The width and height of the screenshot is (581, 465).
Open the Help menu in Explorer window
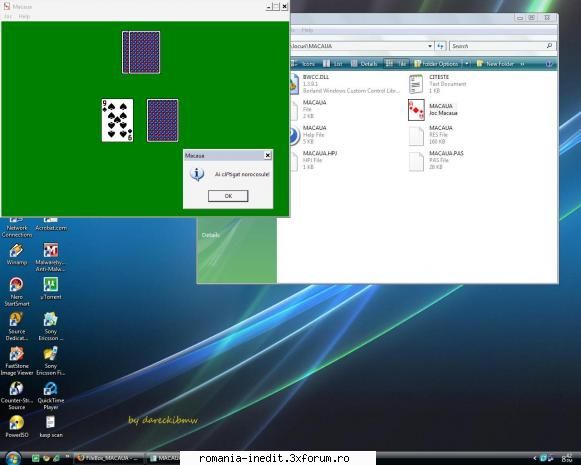tap(307, 30)
